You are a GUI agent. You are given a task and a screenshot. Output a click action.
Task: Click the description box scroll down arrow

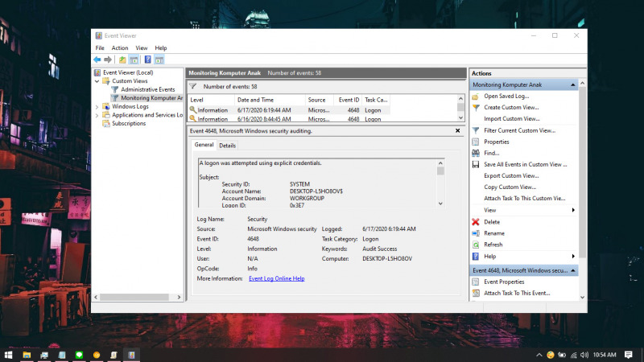coord(440,204)
